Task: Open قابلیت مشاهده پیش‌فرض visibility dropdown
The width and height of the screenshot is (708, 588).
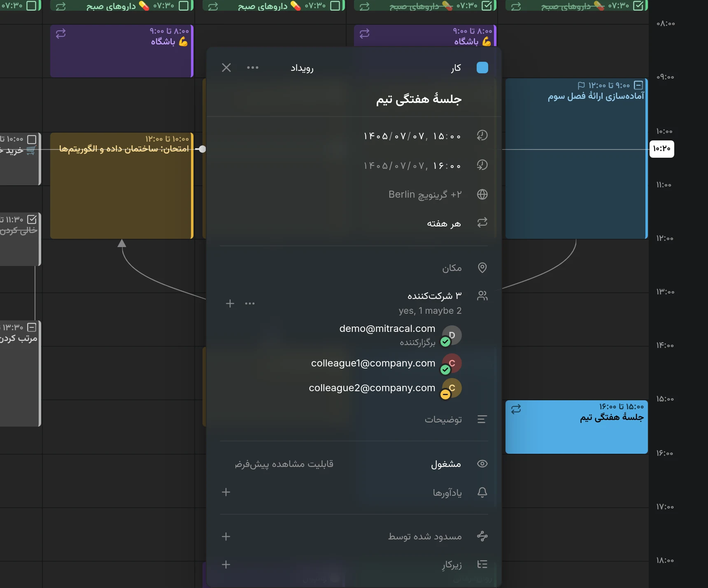Action: tap(284, 464)
